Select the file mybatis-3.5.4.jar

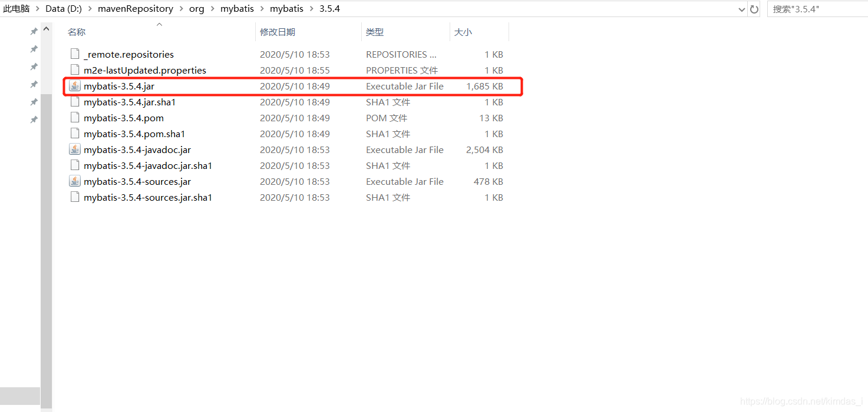119,86
